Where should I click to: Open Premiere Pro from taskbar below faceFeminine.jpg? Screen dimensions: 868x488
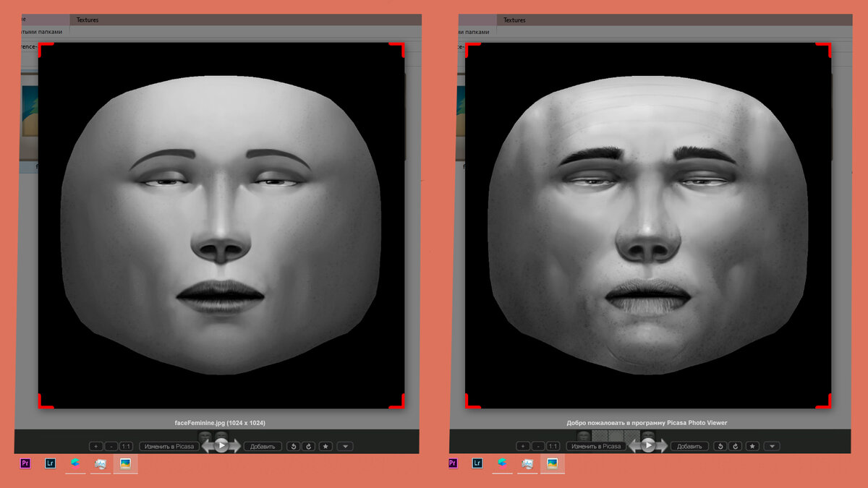(25, 463)
